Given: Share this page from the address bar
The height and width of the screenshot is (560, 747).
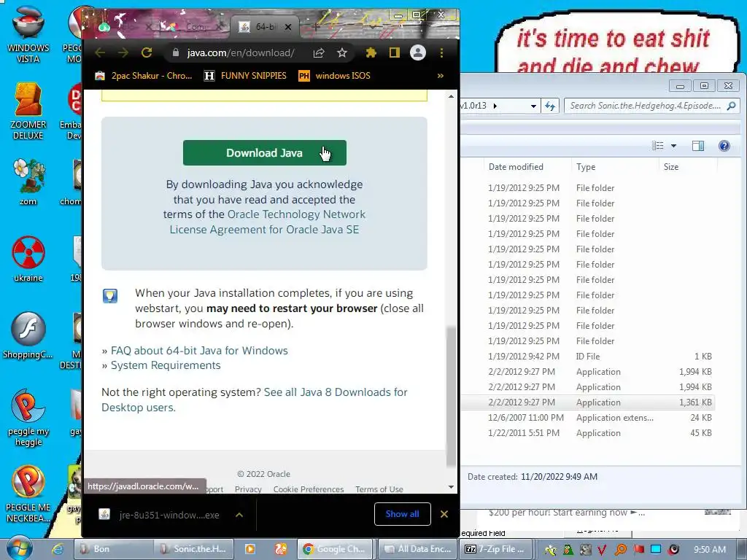Looking at the screenshot, I should point(319,52).
